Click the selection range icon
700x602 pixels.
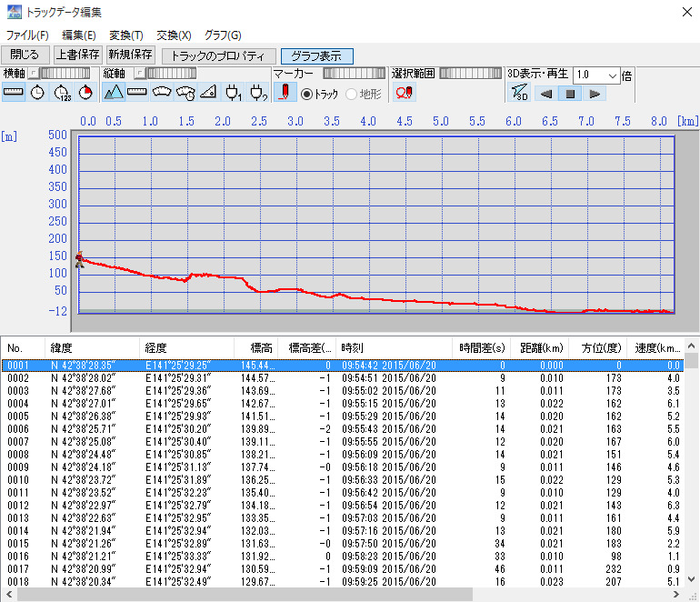pyautogui.click(x=404, y=92)
